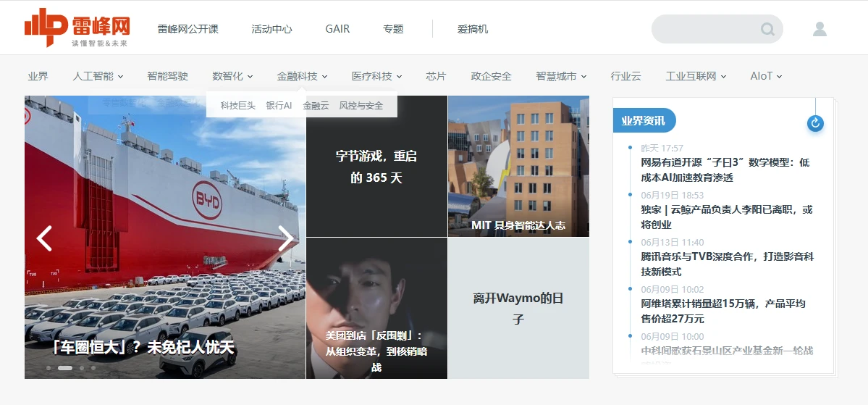Screen dimensions: 868x405
Task: Select the 行业云 category
Action: click(x=625, y=76)
